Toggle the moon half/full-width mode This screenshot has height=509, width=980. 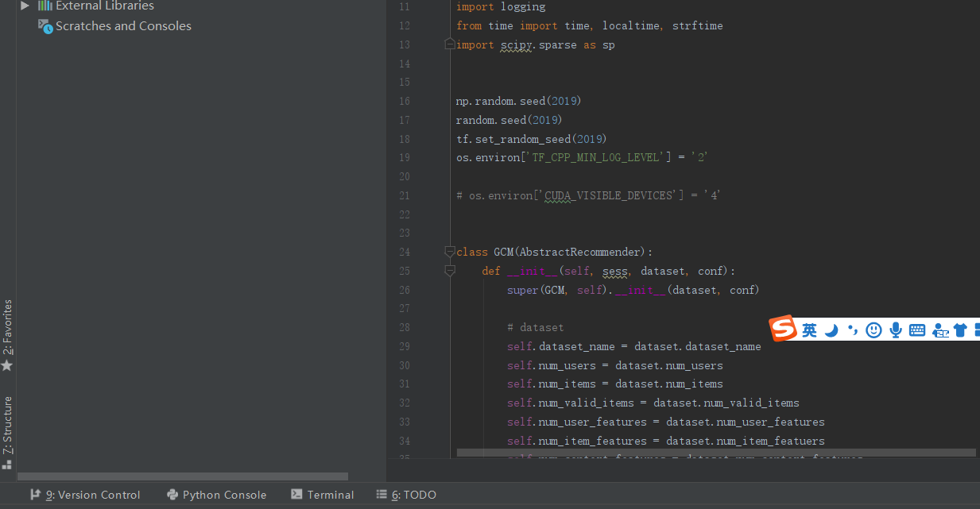pyautogui.click(x=831, y=330)
